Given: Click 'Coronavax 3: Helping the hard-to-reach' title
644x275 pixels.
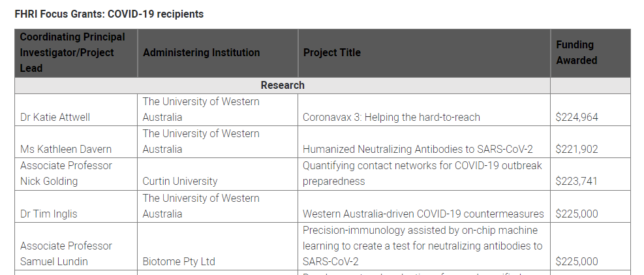Looking at the screenshot, I should coord(391,118).
